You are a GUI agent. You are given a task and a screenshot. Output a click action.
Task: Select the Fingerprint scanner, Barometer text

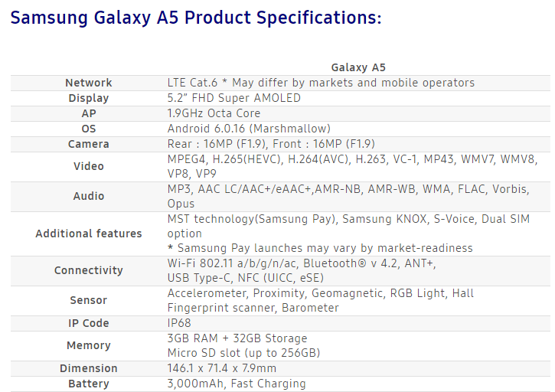[x=253, y=308]
